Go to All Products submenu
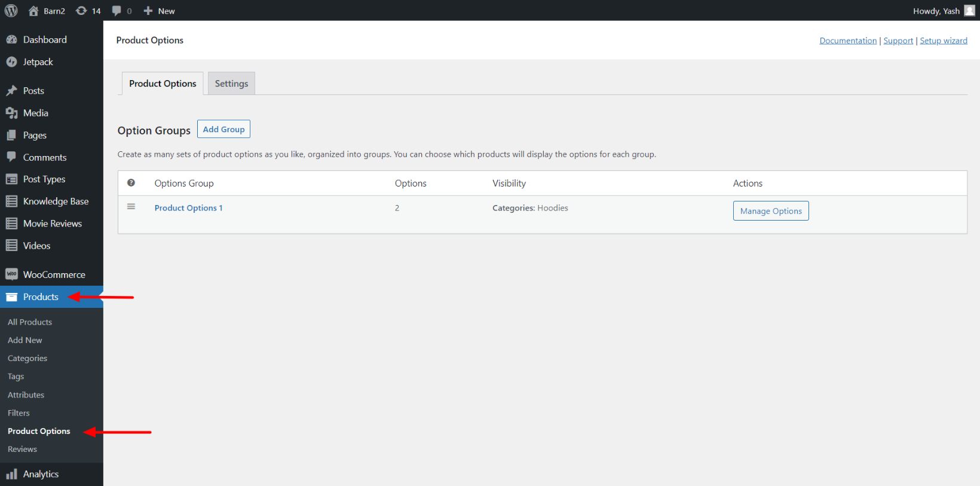This screenshot has height=486, width=980. coord(30,322)
